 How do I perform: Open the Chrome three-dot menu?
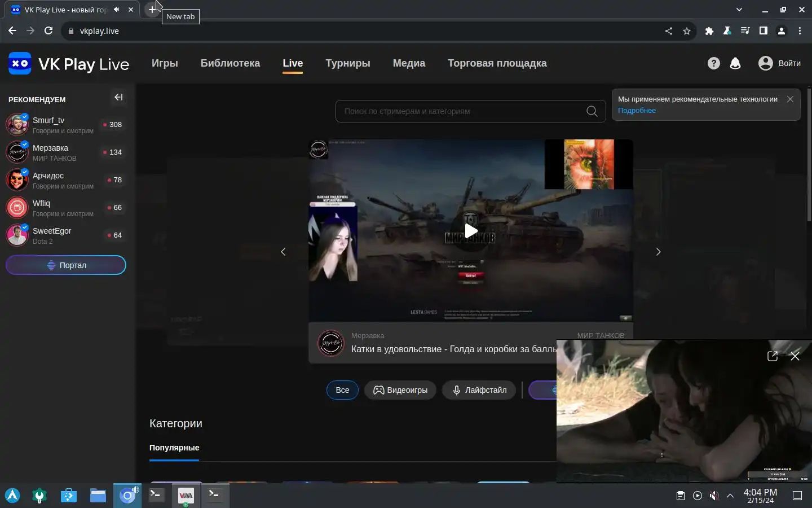[800, 31]
